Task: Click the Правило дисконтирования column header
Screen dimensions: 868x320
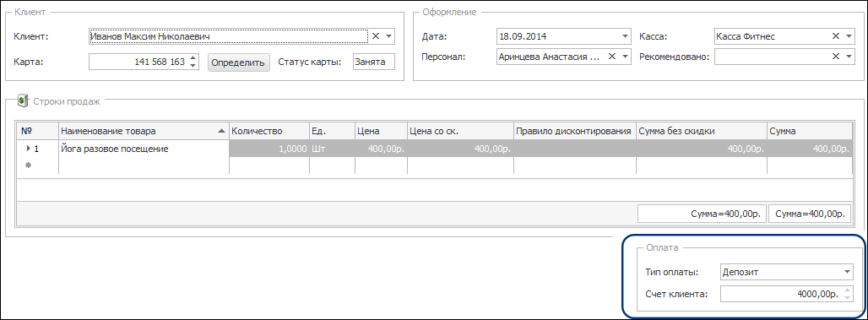Action: (575, 131)
